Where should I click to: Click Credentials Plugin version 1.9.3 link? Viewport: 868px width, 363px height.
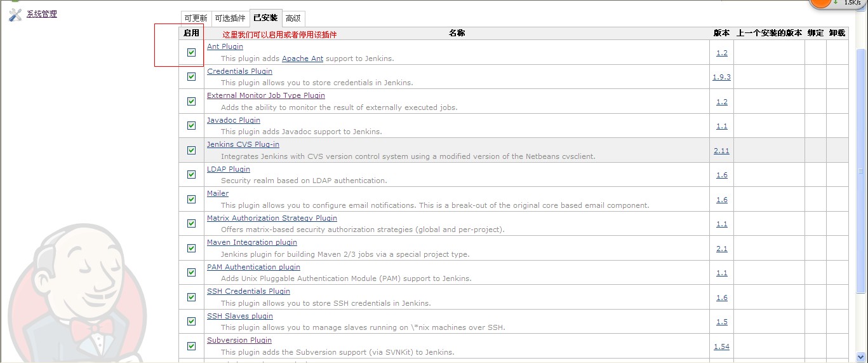(722, 77)
